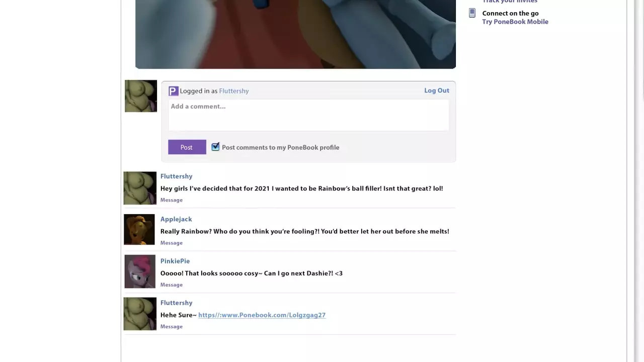Image resolution: width=644 pixels, height=362 pixels.
Task: Click Message under the last Fluttershy comment
Action: (x=172, y=327)
